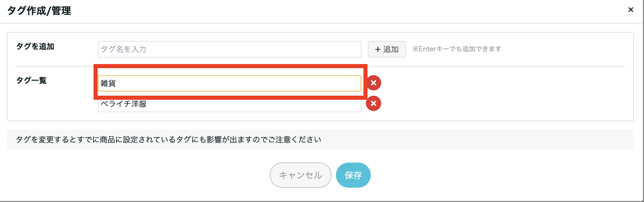644x202 pixels.
Task: Delete the ペライチ洋服 tag via red X
Action: click(x=373, y=103)
